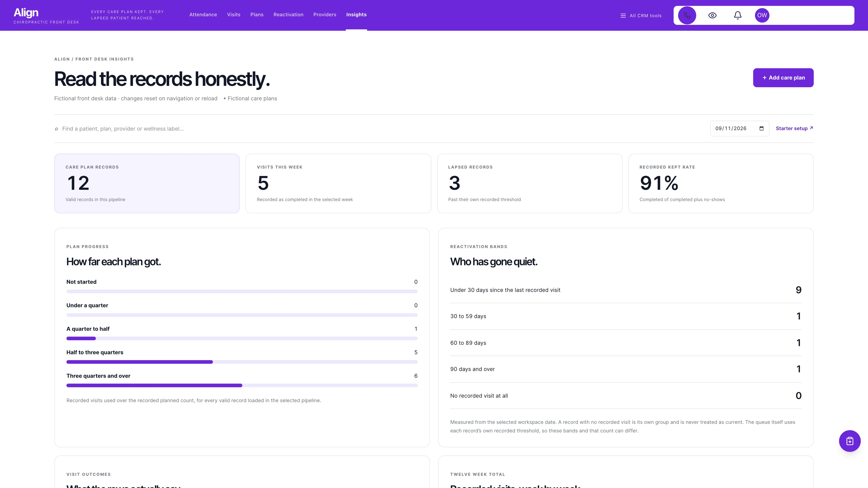Click the 'No recorded visit at all' row
The image size is (868, 488).
pos(626,396)
